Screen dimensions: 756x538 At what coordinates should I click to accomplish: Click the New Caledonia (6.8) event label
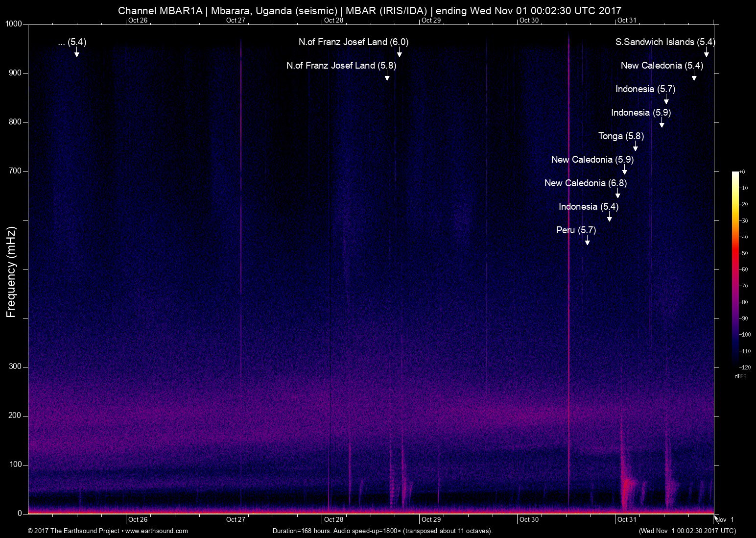(586, 183)
